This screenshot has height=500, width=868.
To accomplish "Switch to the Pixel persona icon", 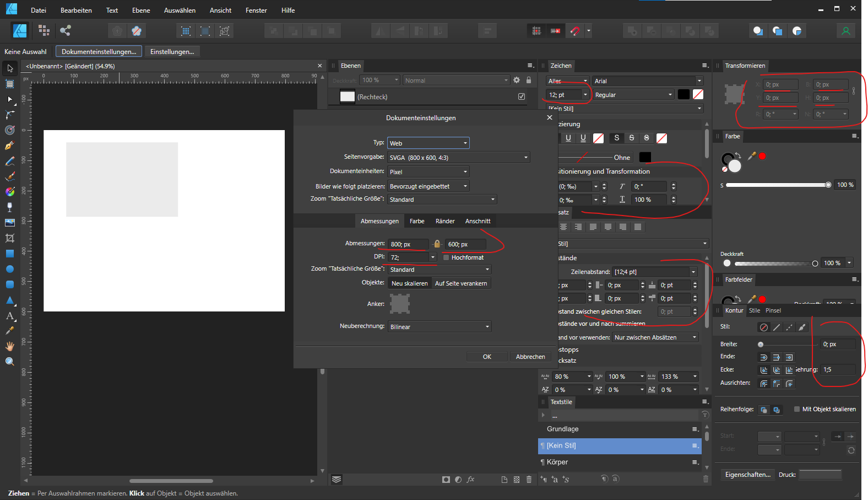I will tap(44, 31).
